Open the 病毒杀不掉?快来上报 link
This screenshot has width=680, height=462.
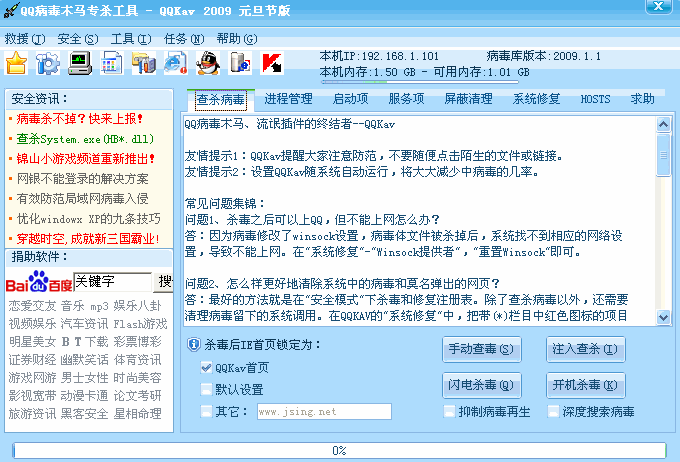[80, 119]
